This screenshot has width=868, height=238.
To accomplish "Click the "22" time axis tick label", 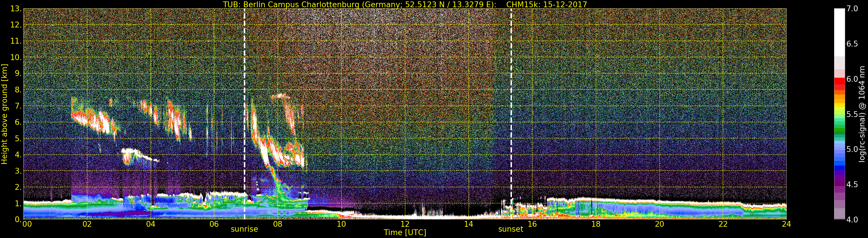I will pyautogui.click(x=723, y=224).
